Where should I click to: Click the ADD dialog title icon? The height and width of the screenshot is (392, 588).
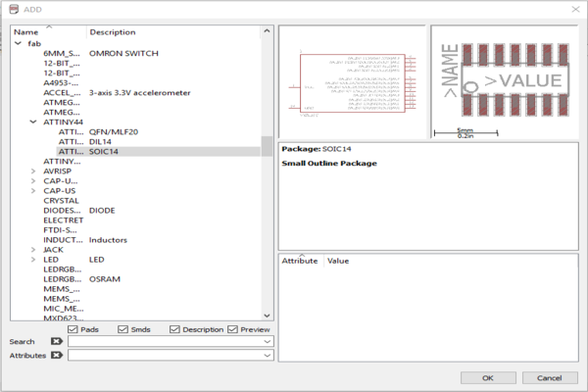pyautogui.click(x=14, y=10)
